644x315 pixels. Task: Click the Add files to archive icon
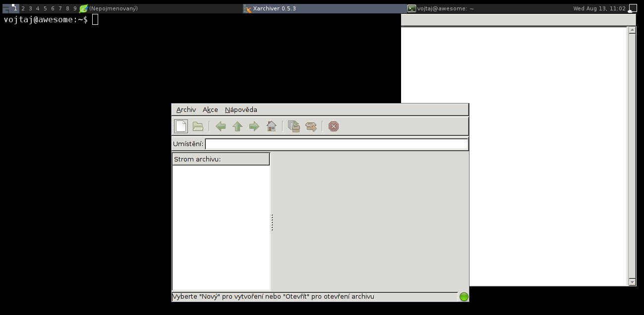pos(294,126)
